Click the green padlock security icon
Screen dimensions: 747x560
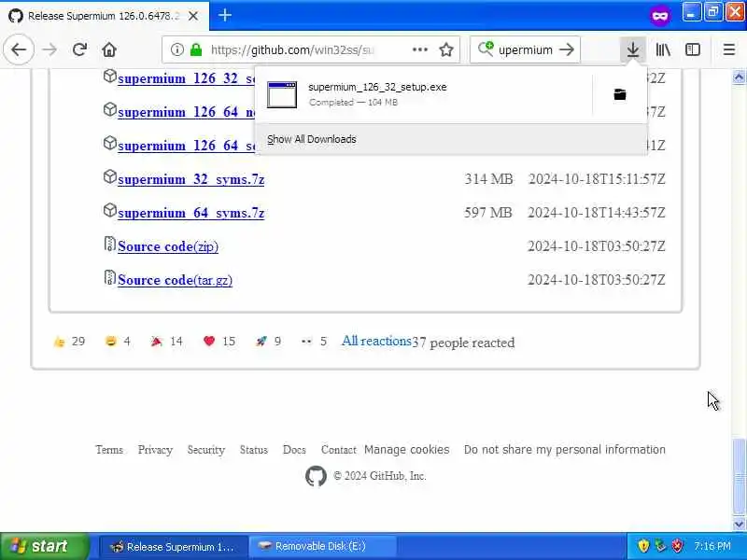tap(196, 49)
